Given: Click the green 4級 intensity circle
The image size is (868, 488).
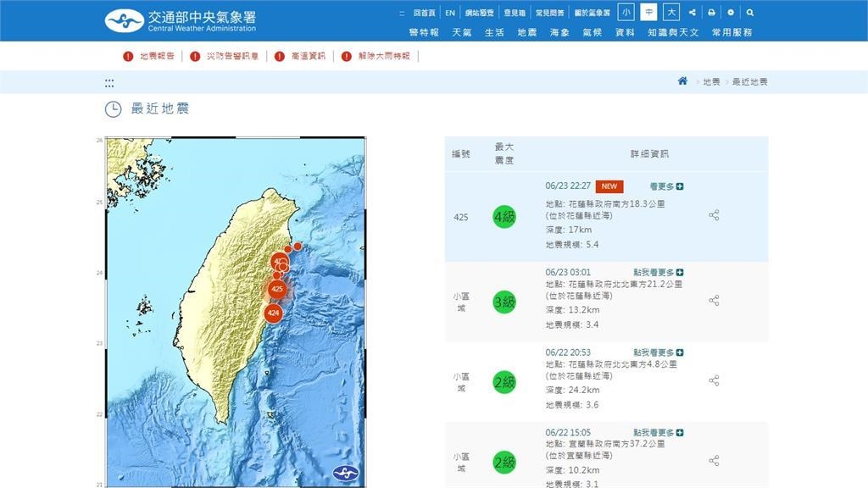Looking at the screenshot, I should tap(504, 217).
